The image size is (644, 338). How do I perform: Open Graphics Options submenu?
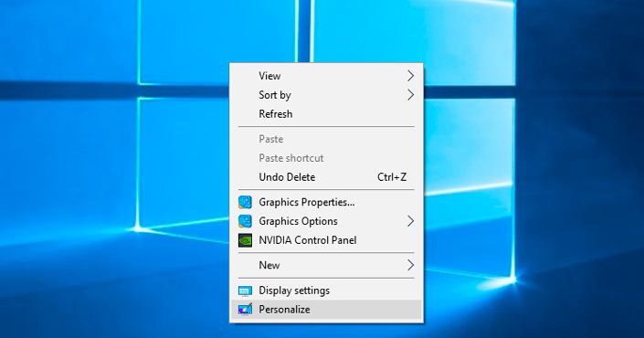click(326, 221)
